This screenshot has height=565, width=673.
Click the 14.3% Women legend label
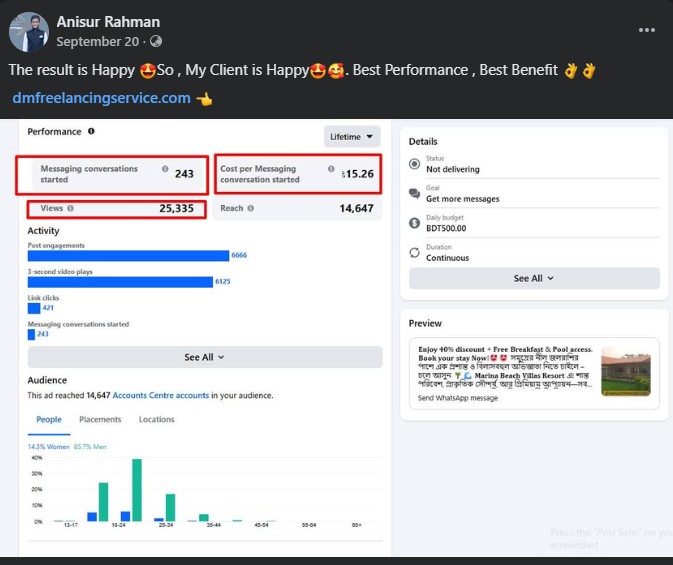[x=49, y=447]
